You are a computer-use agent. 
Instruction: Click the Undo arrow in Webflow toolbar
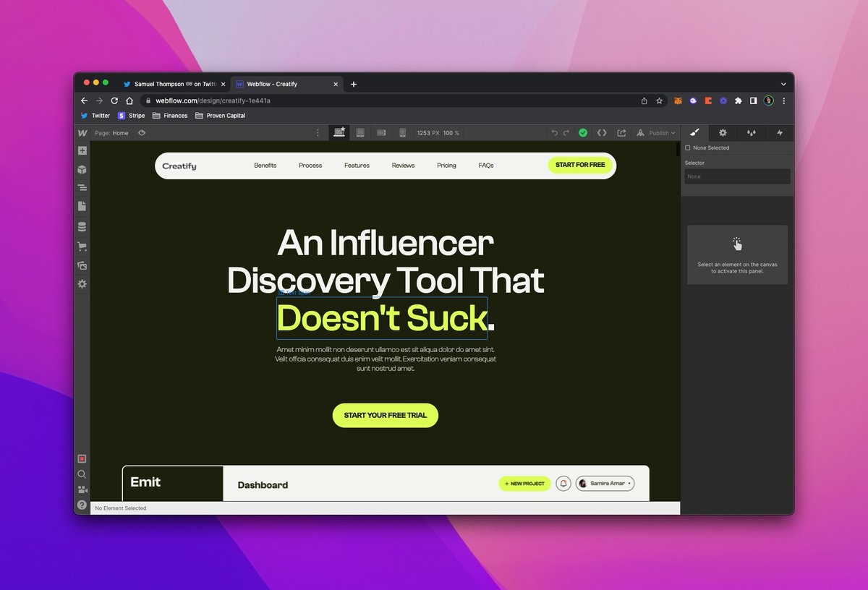pyautogui.click(x=555, y=133)
